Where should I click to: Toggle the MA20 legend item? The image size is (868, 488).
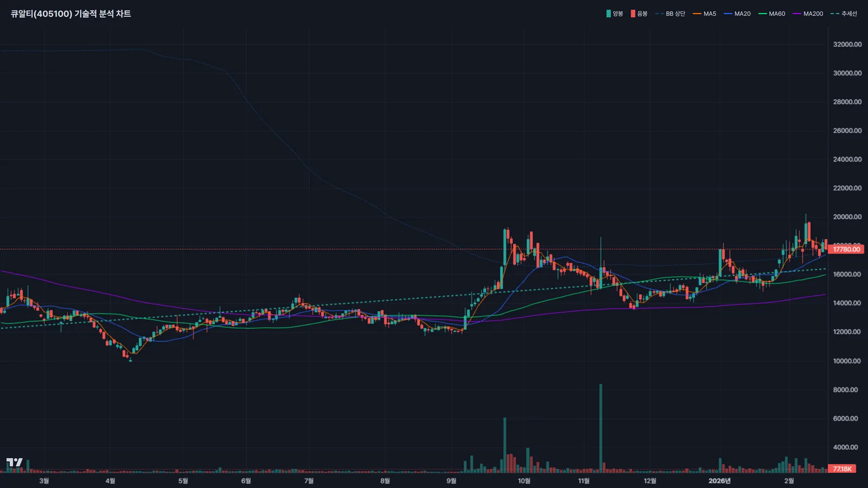pyautogui.click(x=737, y=14)
